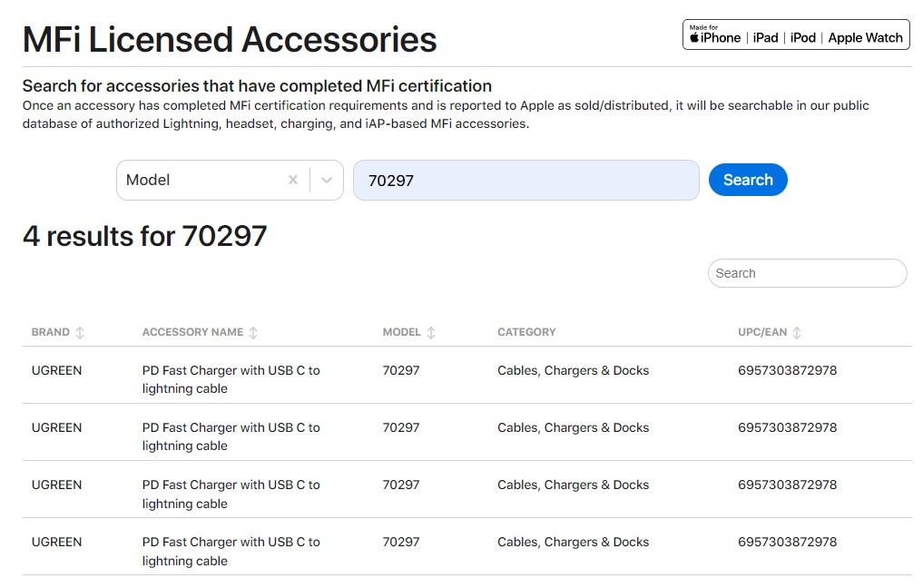Sort by UPC/EAN column arrows
Image resolution: width=923 pixels, height=588 pixels.
click(797, 333)
